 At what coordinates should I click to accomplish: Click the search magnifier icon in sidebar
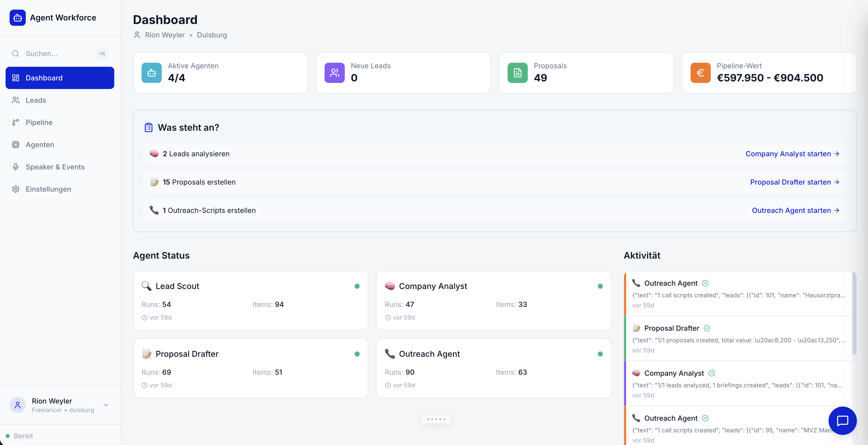(15, 54)
